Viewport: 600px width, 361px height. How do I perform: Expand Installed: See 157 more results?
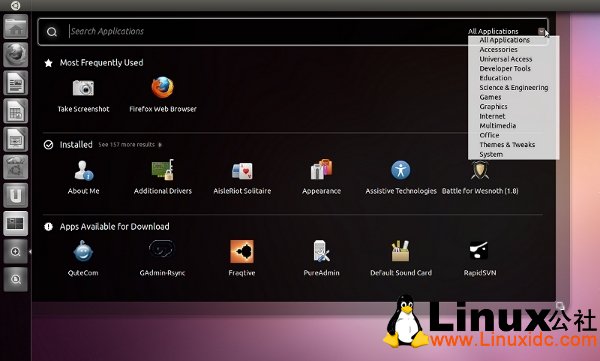point(130,145)
